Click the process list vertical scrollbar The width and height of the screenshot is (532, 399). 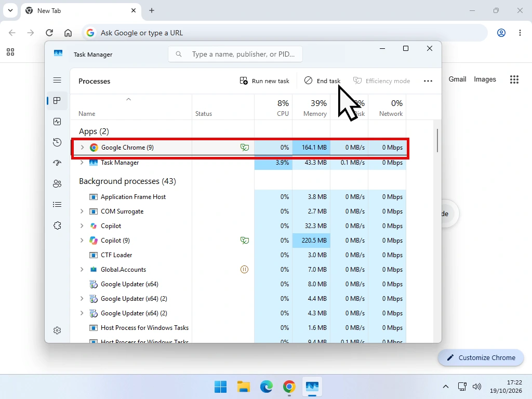point(437,140)
